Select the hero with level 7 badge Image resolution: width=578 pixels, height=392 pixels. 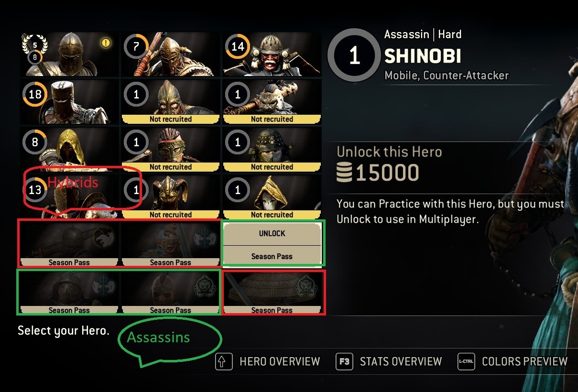coord(170,54)
